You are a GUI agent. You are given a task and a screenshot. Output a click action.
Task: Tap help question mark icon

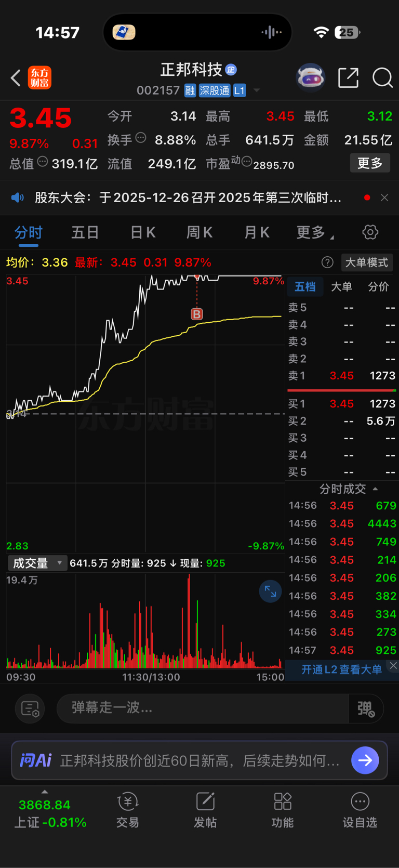(x=327, y=262)
